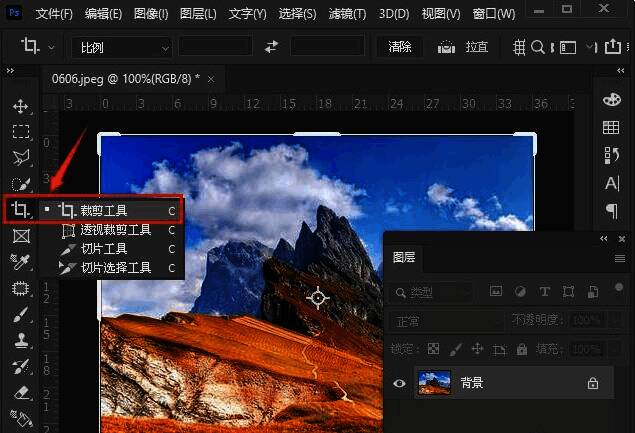Click the Straighten level icon
Viewport: 635px width, 433px height.
[446, 47]
